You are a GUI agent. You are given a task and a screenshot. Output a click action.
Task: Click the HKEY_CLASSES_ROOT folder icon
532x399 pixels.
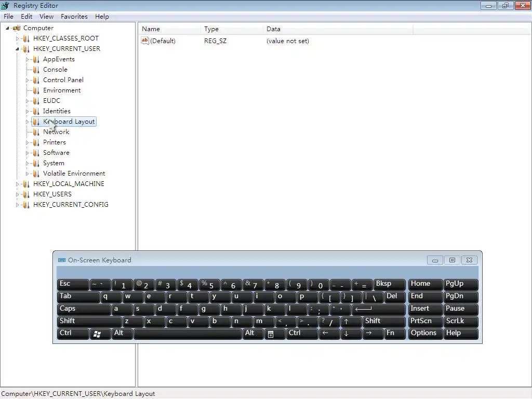[26, 38]
